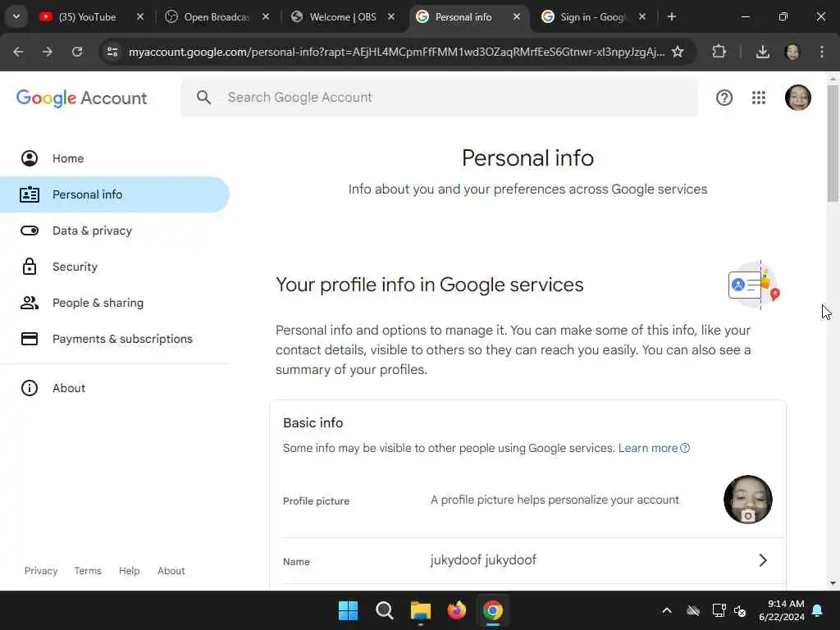Open the notification bell in the system tray
Viewport: 840px width, 630px height.
pos(818,610)
